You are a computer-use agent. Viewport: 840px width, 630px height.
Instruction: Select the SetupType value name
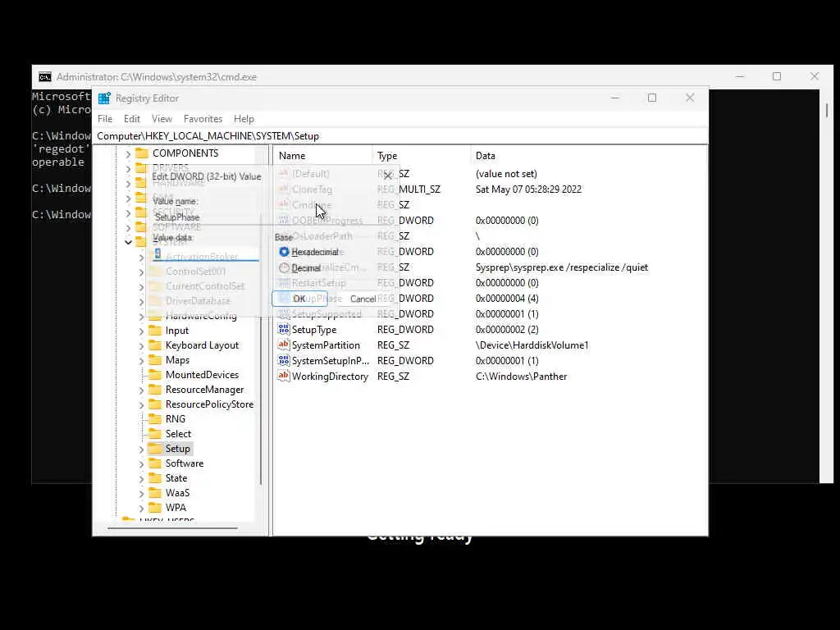point(314,330)
